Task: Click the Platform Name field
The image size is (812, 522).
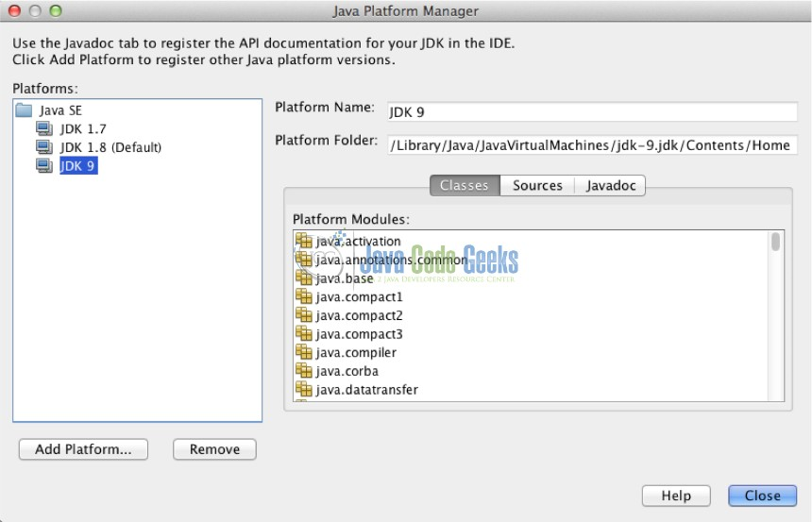Action: click(x=592, y=111)
